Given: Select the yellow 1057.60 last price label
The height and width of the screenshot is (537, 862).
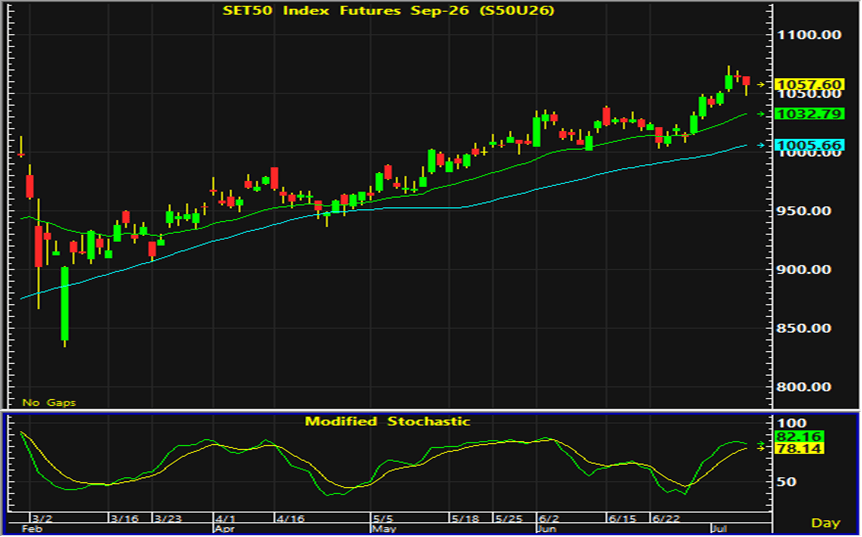Looking at the screenshot, I should click(808, 85).
